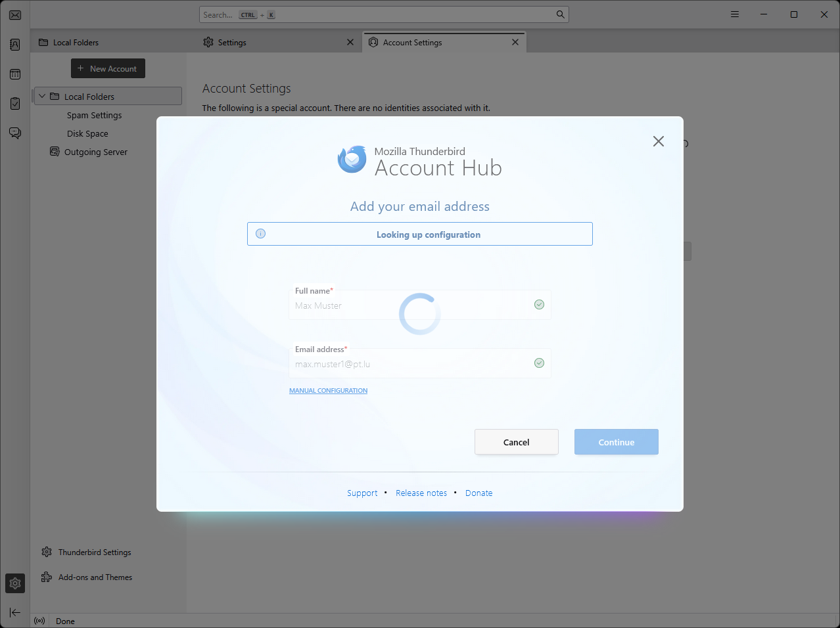Click the Release notes link
Screen dimensions: 840x628
[421, 493]
